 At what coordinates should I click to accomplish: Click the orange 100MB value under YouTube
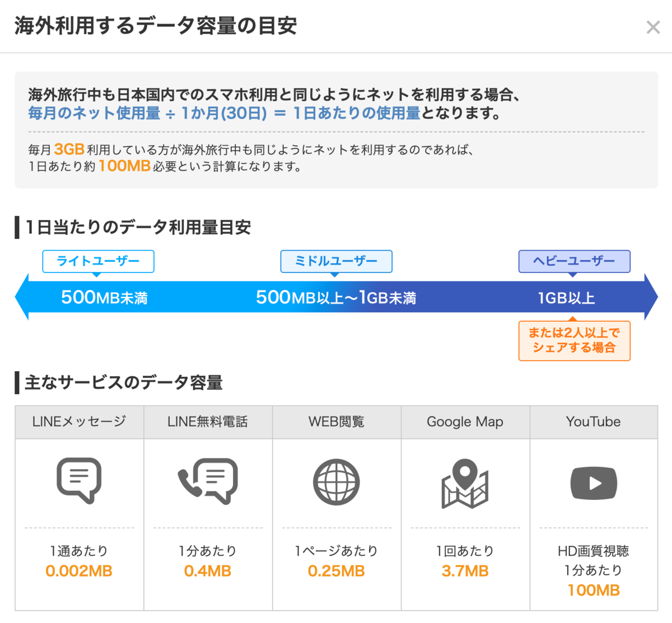[594, 591]
